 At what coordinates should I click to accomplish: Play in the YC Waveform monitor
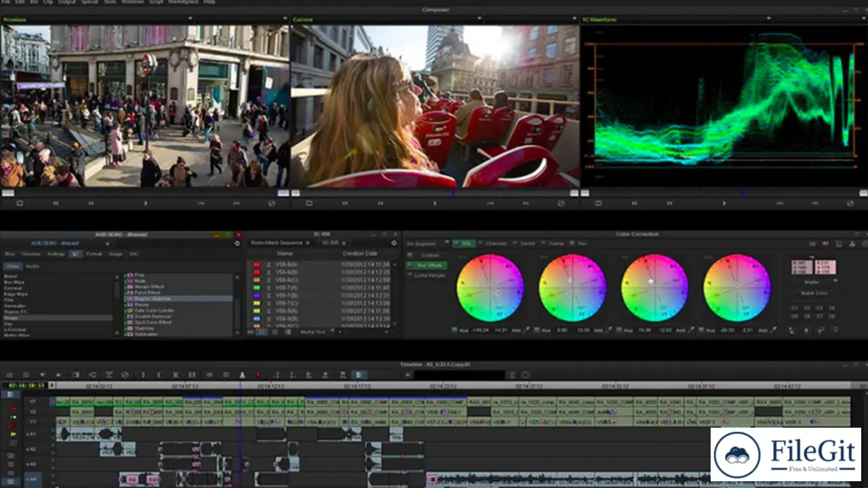pos(724,203)
